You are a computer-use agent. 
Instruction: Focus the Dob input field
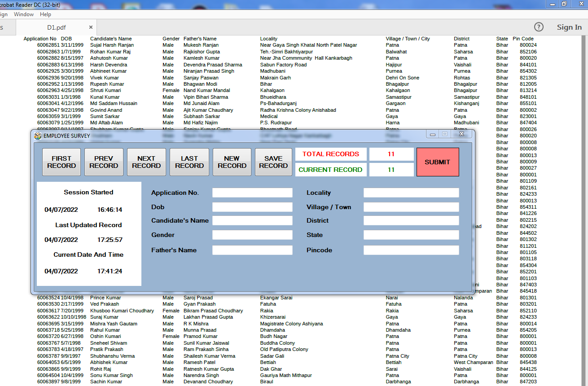[252, 206]
